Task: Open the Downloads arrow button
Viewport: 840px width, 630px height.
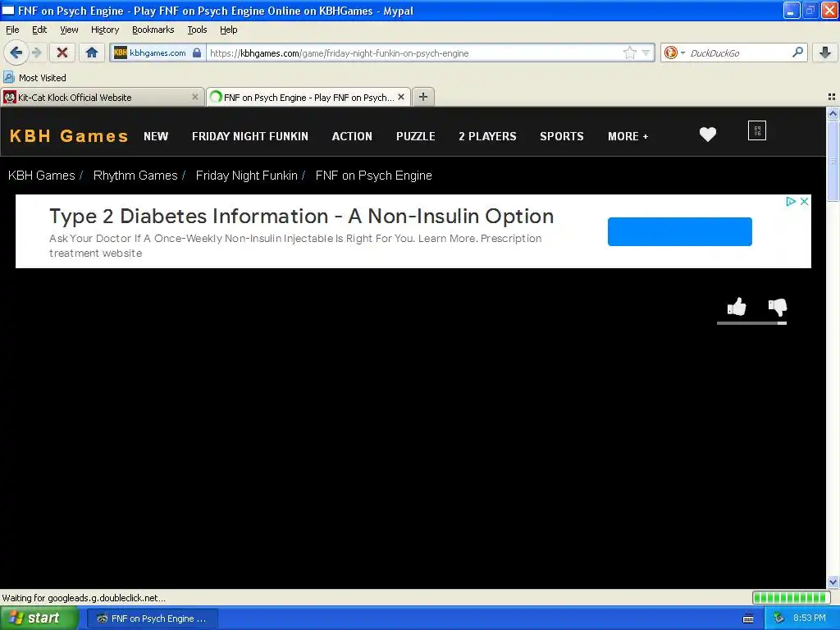Action: click(x=825, y=52)
